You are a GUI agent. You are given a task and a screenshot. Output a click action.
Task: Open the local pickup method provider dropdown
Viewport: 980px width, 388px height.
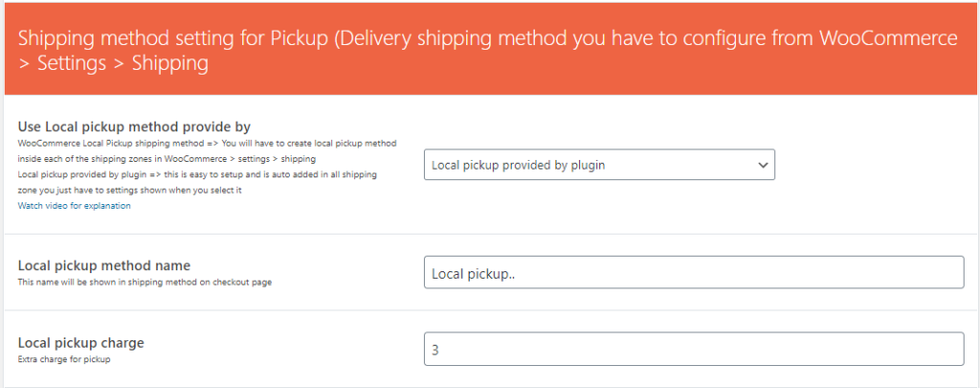tap(598, 165)
